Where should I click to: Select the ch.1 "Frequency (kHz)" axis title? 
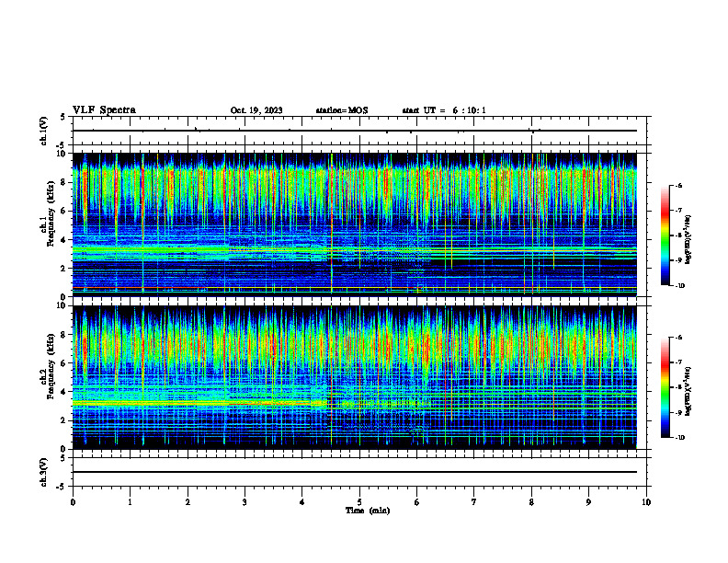(51, 213)
